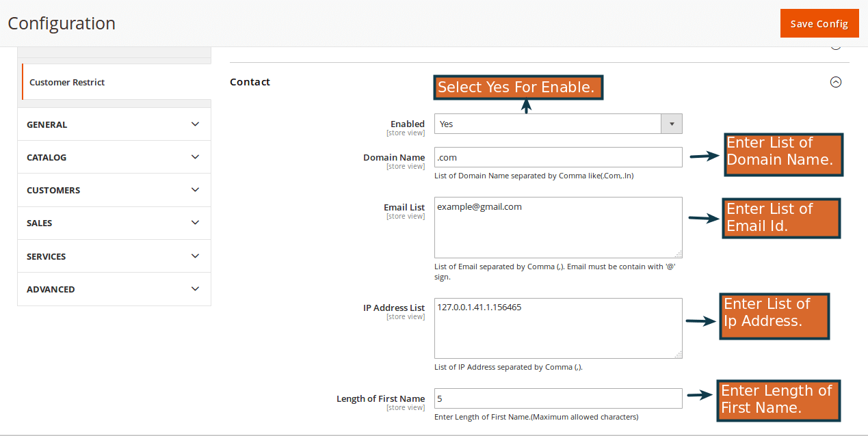Click the CATALOG chevron icon

pos(195,157)
